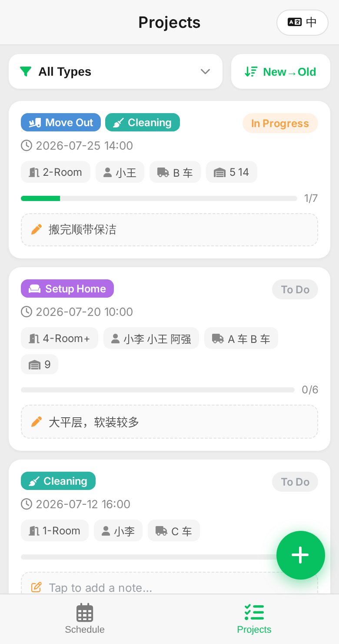Screen dimensions: 339x644
Task: Toggle the language to Chinese
Action: 302,22
